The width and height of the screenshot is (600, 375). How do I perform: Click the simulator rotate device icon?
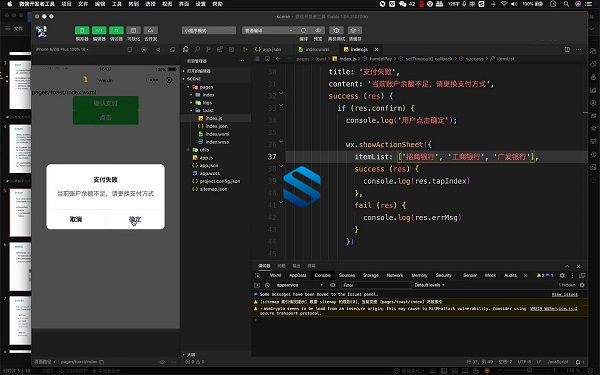(130, 50)
